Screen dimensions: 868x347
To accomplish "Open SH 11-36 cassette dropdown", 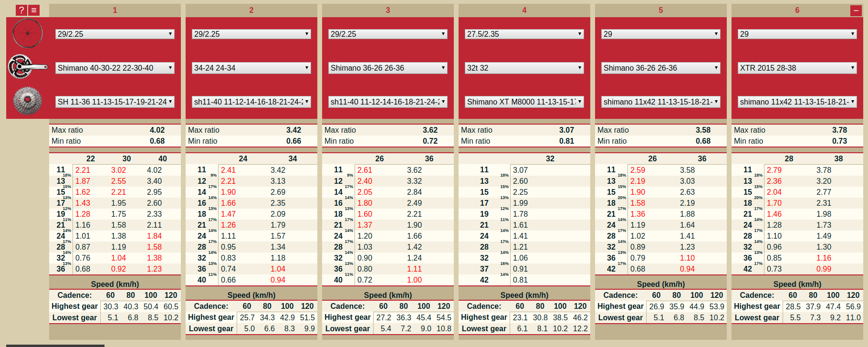I will (x=115, y=102).
